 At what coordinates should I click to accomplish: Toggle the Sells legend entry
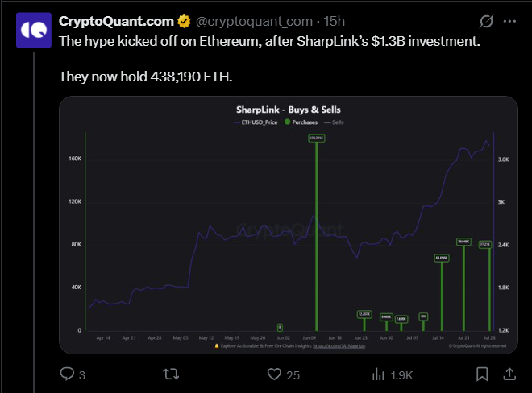[334, 122]
